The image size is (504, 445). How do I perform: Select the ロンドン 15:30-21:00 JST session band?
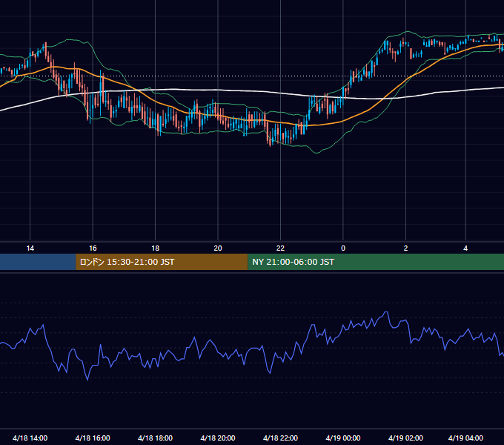coord(162,262)
